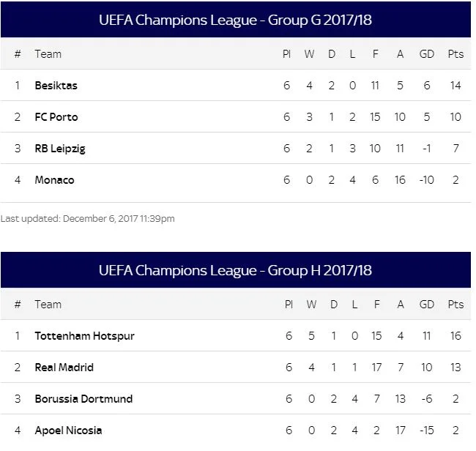Click the Pts column header in Group G
The image size is (476, 451).
click(x=455, y=54)
